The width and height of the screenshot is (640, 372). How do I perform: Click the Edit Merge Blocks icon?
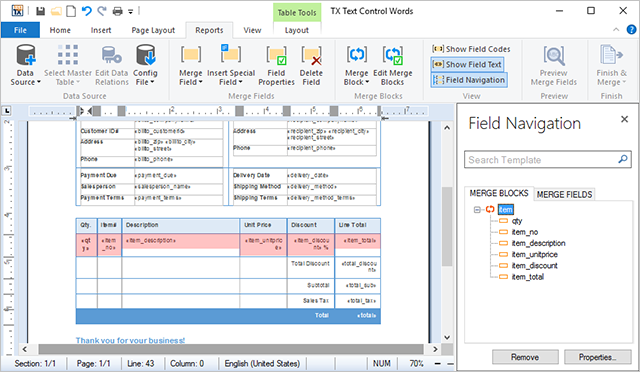[x=393, y=55]
